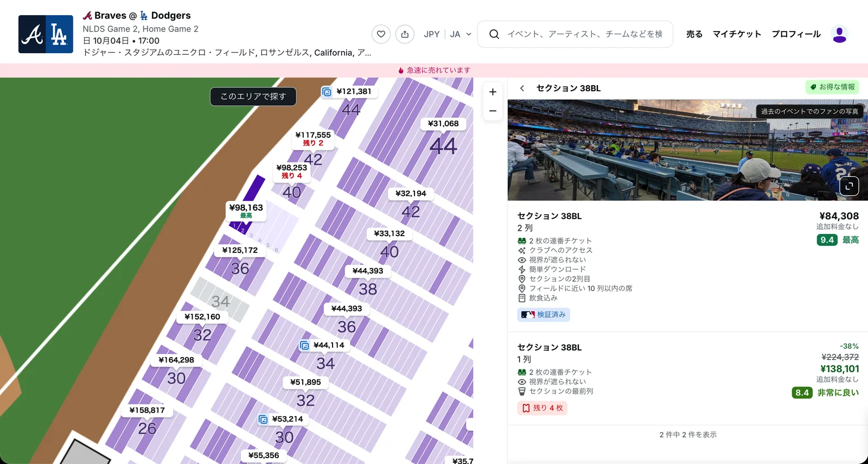Click the ¥55,356 price tag on map
The width and height of the screenshot is (868, 464).
coord(264,456)
